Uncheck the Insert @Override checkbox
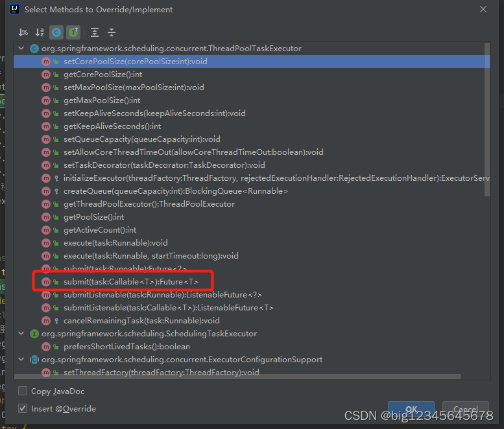504x429 pixels. click(23, 408)
